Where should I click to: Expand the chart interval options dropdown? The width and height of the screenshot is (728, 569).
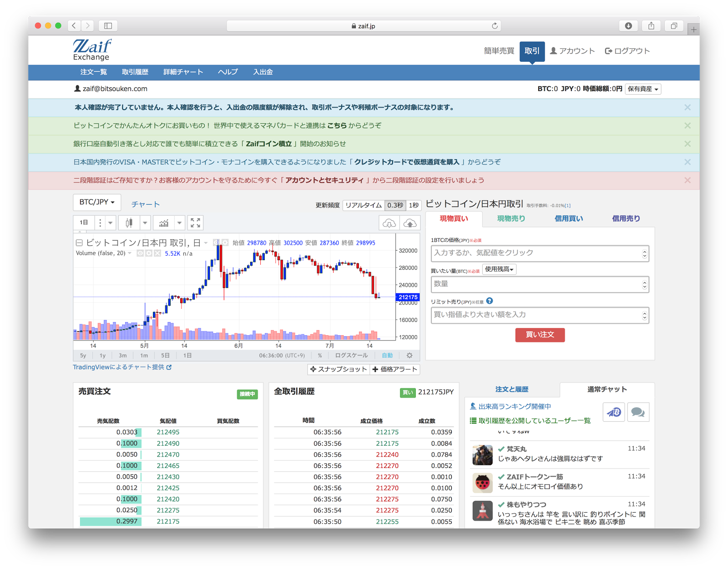pos(110,223)
